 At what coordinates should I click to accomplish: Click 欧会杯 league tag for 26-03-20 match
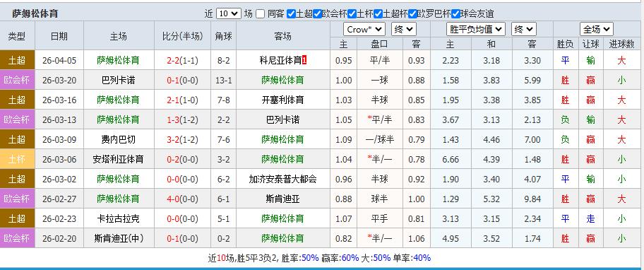pos(17,80)
